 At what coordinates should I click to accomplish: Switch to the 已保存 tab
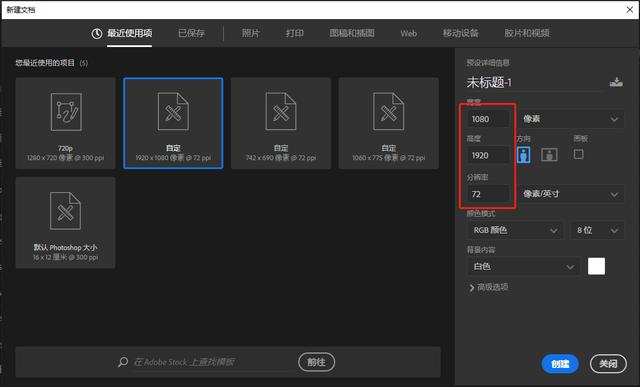(191, 33)
